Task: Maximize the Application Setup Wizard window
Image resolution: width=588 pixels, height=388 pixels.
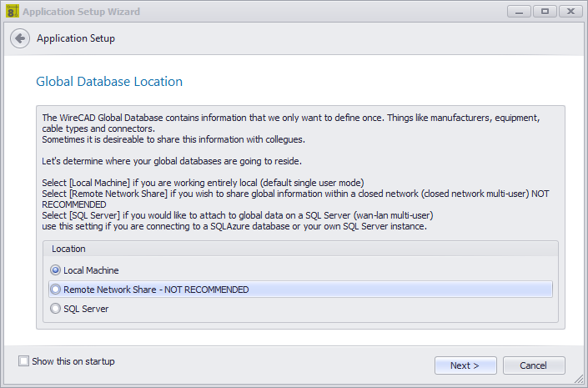Action: (545, 12)
